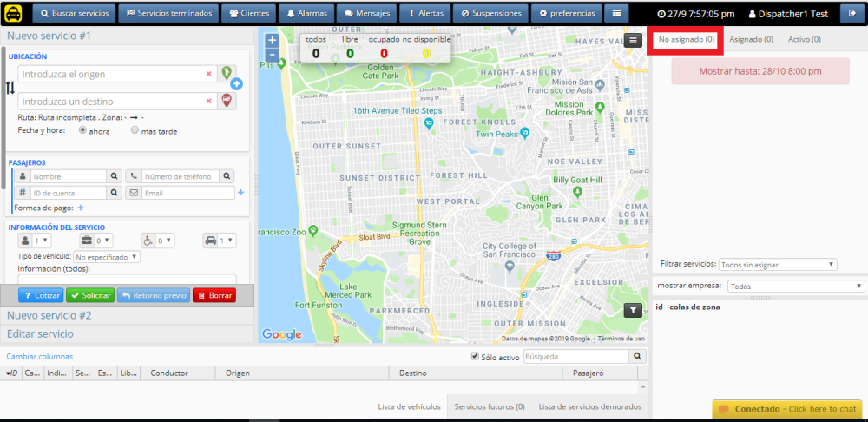Click the logout arrow icon
This screenshot has height=422, width=868.
[852, 13]
